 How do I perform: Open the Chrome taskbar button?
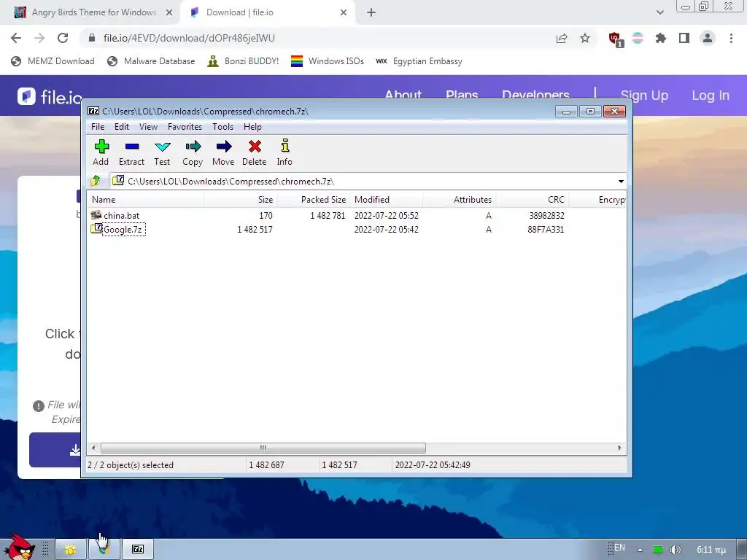click(104, 550)
